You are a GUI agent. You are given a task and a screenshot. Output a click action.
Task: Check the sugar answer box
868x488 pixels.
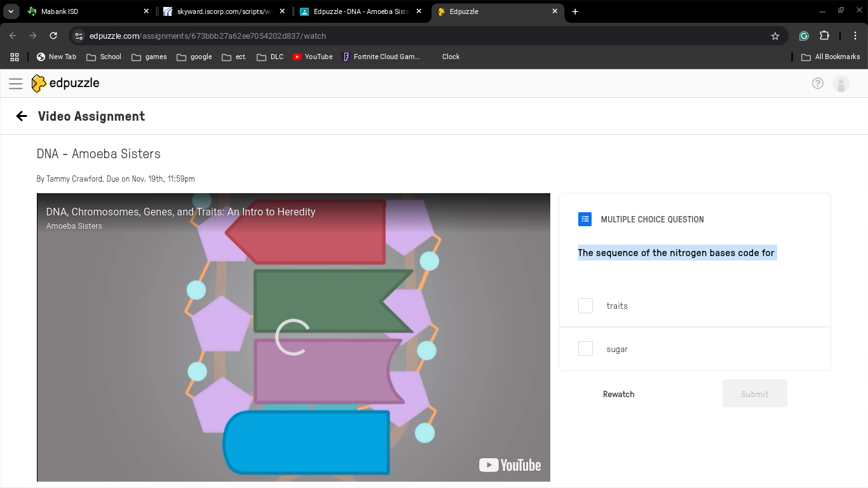pyautogui.click(x=585, y=348)
